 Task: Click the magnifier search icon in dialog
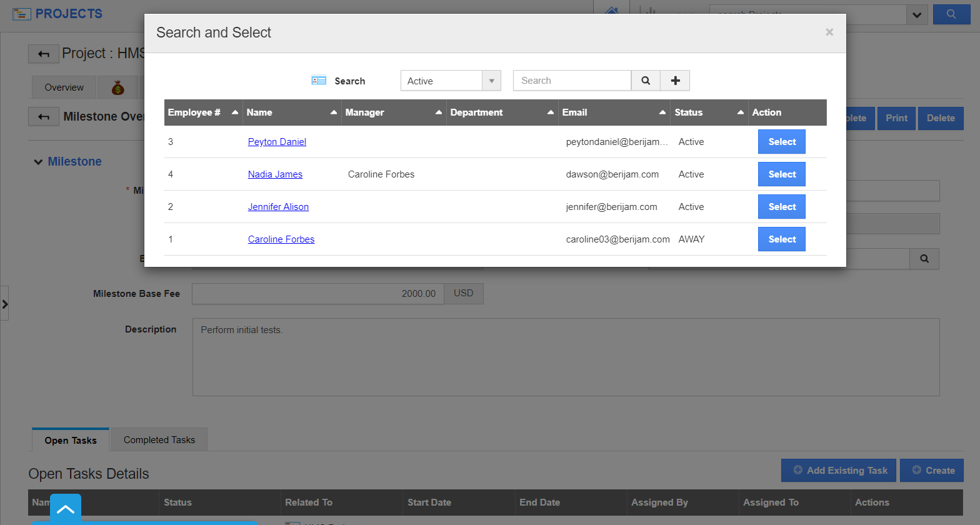[646, 81]
